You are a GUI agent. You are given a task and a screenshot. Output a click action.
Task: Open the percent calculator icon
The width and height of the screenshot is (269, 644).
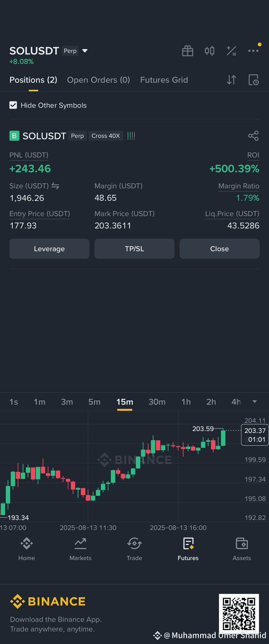pos(231,51)
